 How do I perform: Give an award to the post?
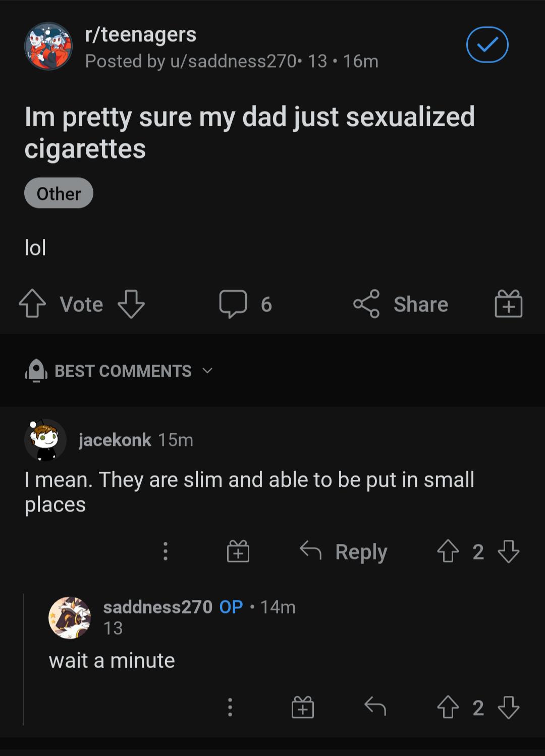point(508,304)
